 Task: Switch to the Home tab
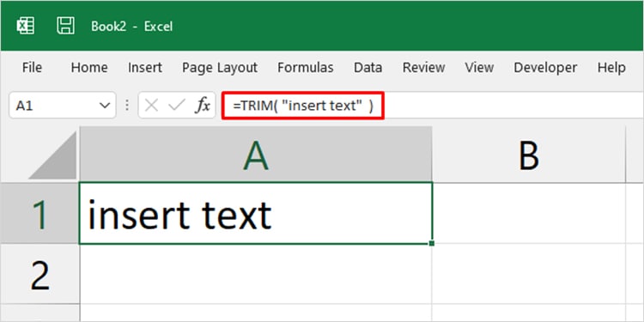coord(89,67)
